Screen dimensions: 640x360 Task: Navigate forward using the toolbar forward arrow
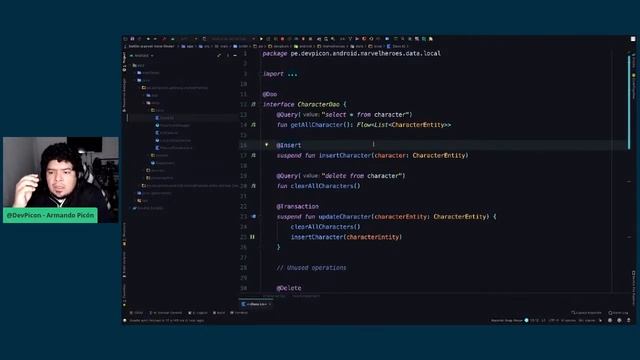click(156, 39)
